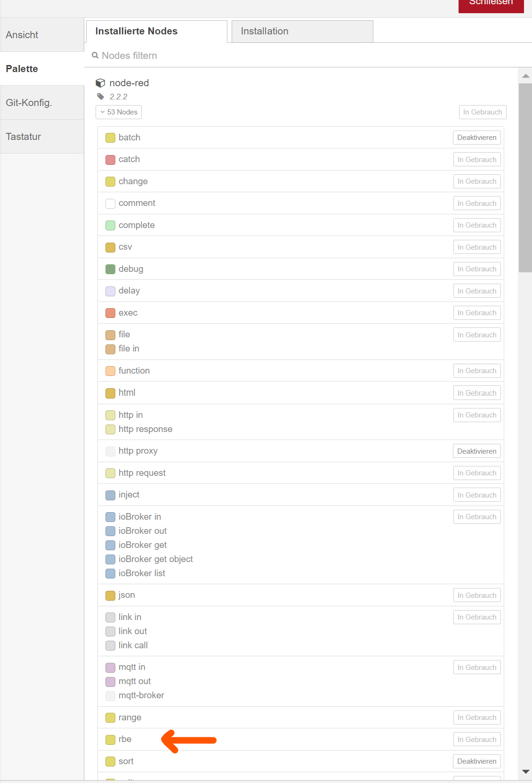Focus the Nodes filtern search field

(306, 56)
